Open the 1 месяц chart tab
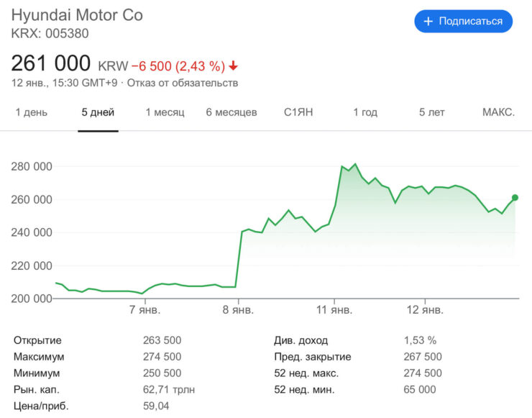This screenshot has height=418, width=532. point(165,112)
